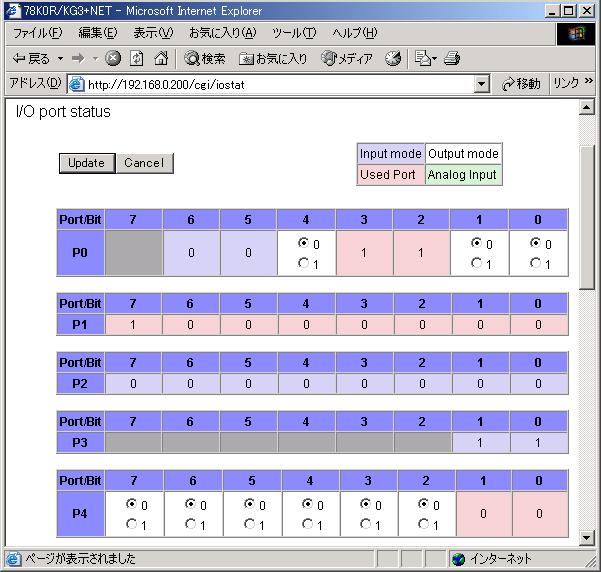This screenshot has width=601, height=572.
Task: Set P4 bit 2 to value 1
Action: 424,524
